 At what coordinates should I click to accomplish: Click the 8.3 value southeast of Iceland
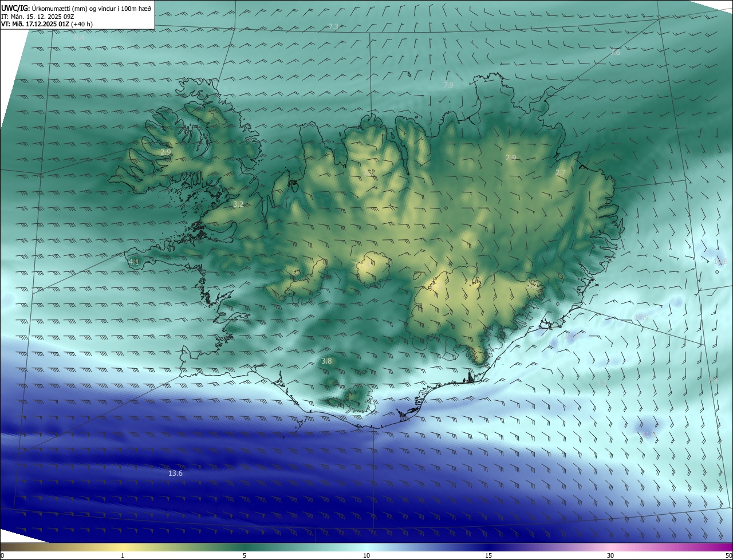pos(601,382)
